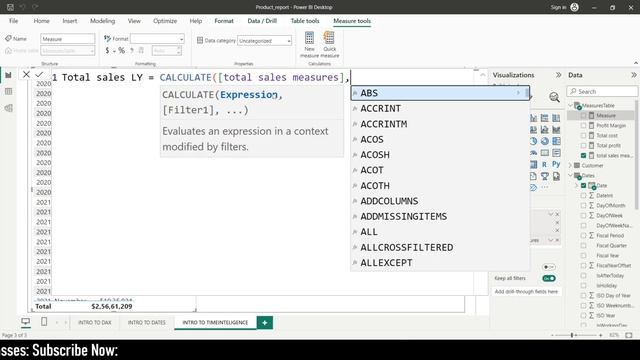Switch to mobile layout icon
This screenshot has width=640, height=360.
coord(44,322)
